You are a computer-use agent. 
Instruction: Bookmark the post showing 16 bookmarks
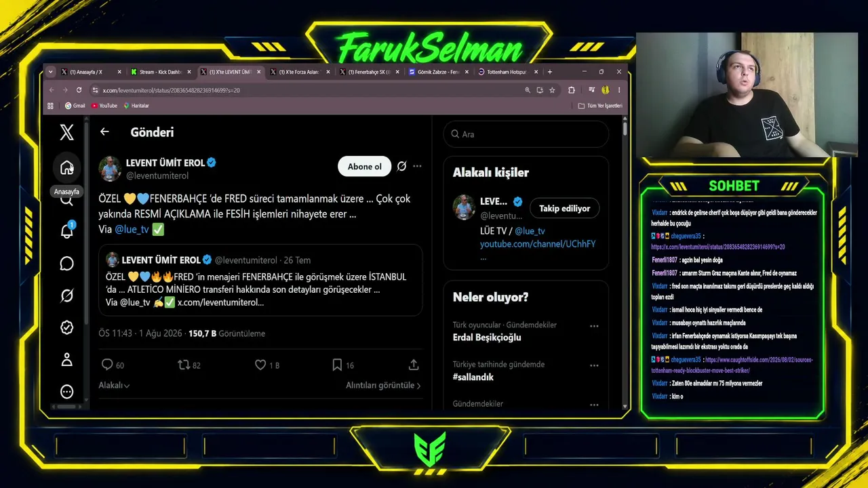pos(337,365)
